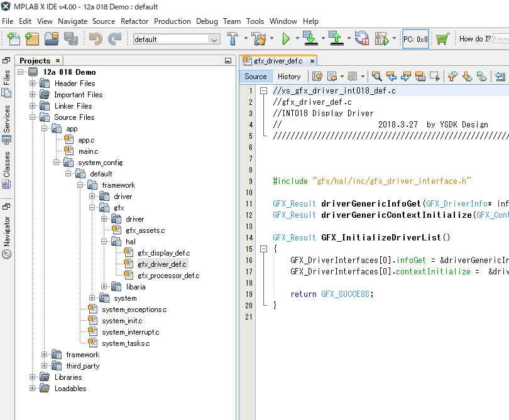Expand the Linker Files folder
The width and height of the screenshot is (509, 420).
[33, 105]
